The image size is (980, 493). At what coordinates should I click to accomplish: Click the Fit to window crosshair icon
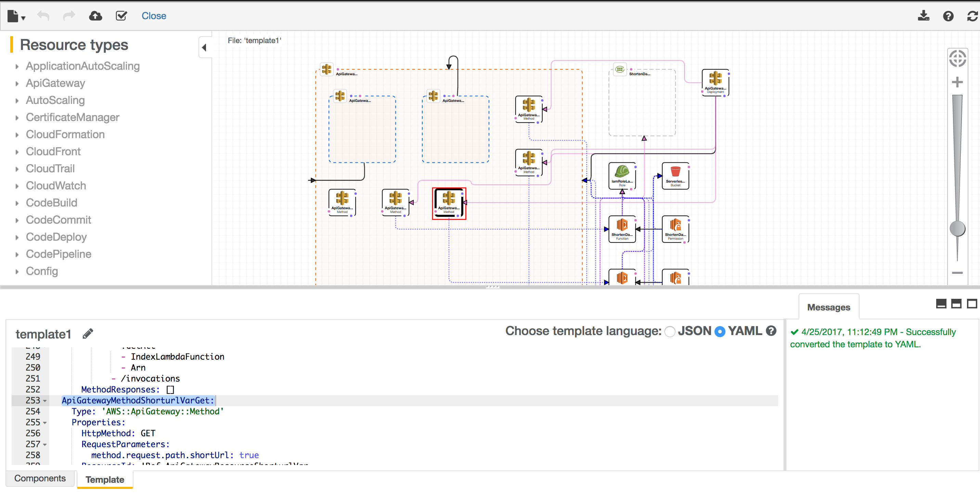coord(957,59)
